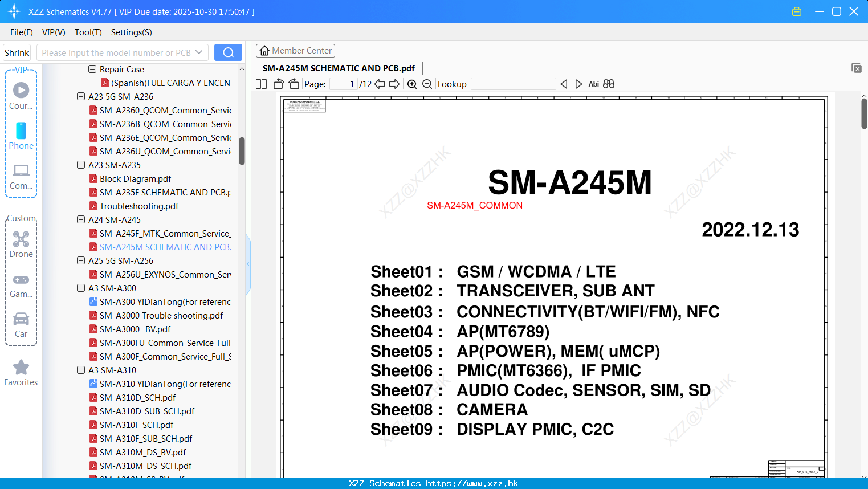
Task: Select the Phone category icon
Action: (21, 136)
